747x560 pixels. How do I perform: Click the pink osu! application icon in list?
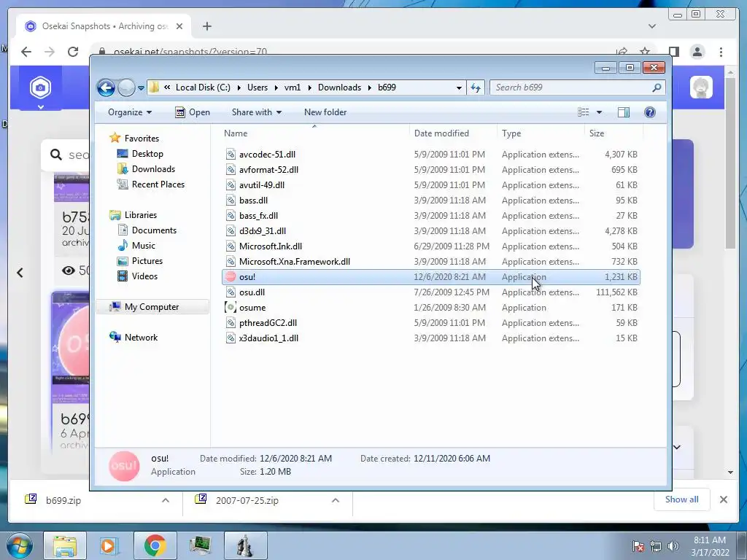pos(231,276)
